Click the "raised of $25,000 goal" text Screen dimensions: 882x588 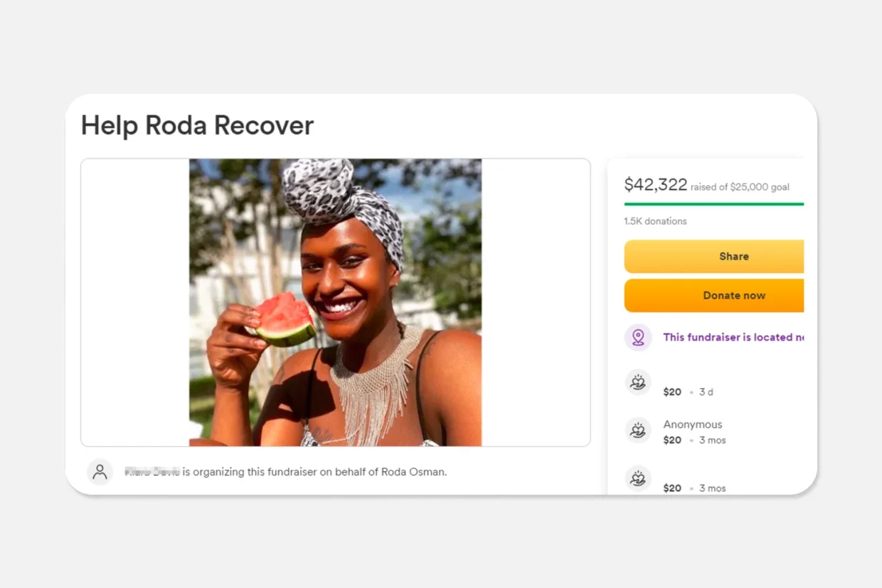[x=740, y=187]
